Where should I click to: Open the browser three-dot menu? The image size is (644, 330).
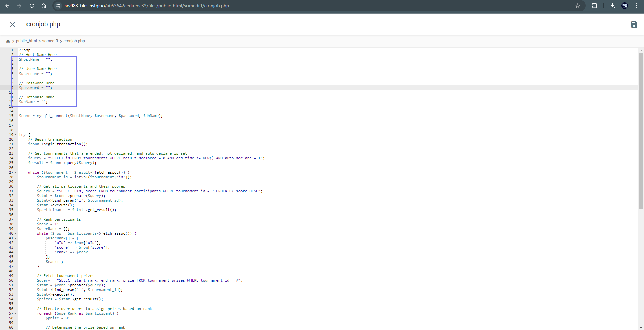coord(637,6)
